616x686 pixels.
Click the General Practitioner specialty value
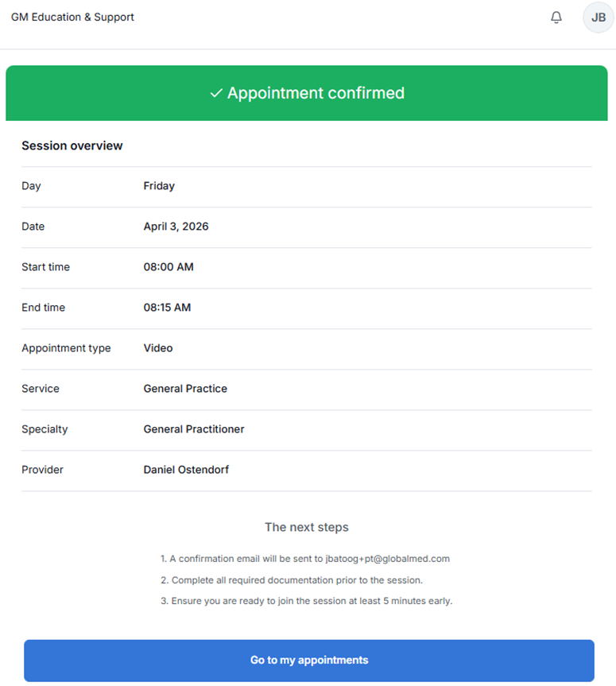point(194,429)
